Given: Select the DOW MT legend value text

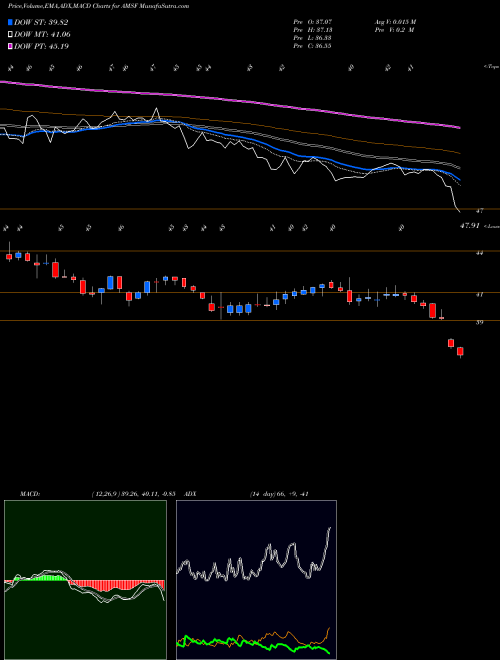Looking at the screenshot, I should 42,35.
